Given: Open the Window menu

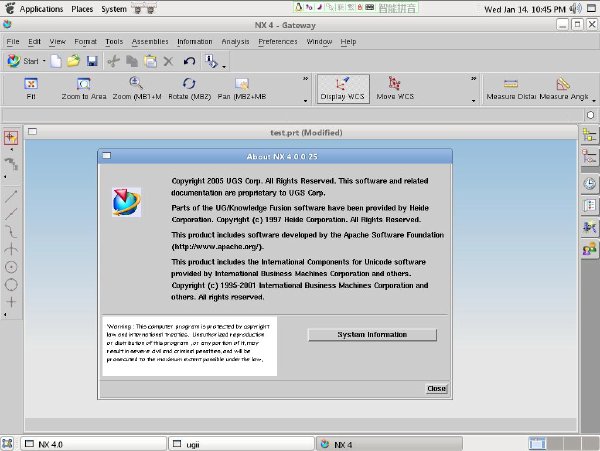Looking at the screenshot, I should pyautogui.click(x=319, y=41).
